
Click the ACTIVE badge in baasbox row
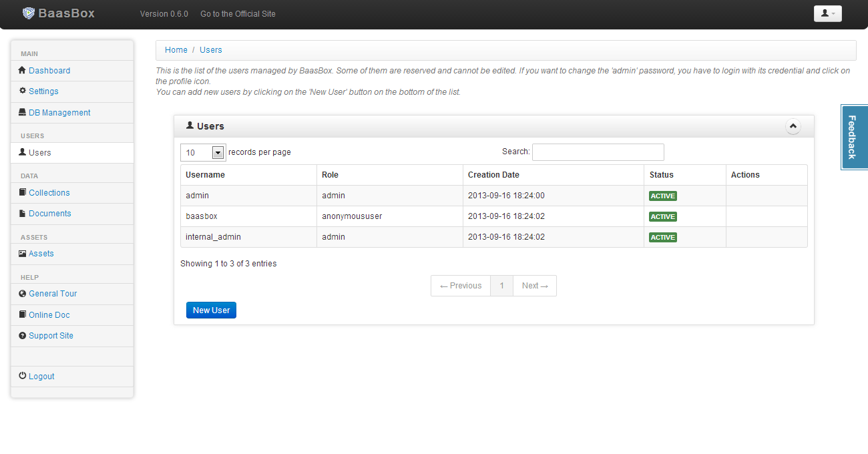point(663,216)
